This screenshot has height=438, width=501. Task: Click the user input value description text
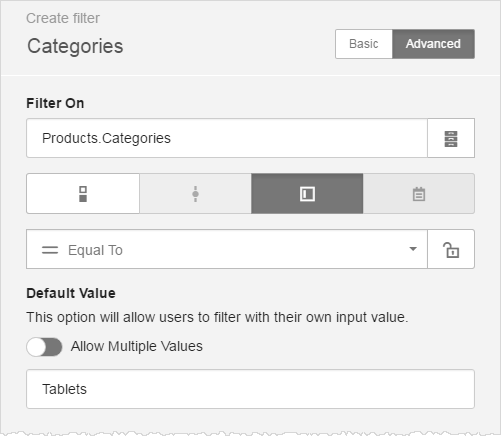217,317
